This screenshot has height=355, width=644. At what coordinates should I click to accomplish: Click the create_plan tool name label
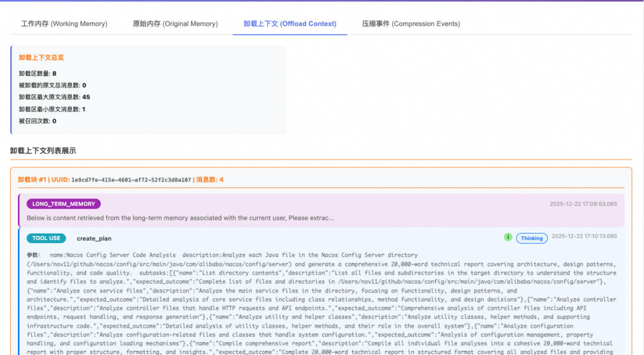tap(95, 238)
